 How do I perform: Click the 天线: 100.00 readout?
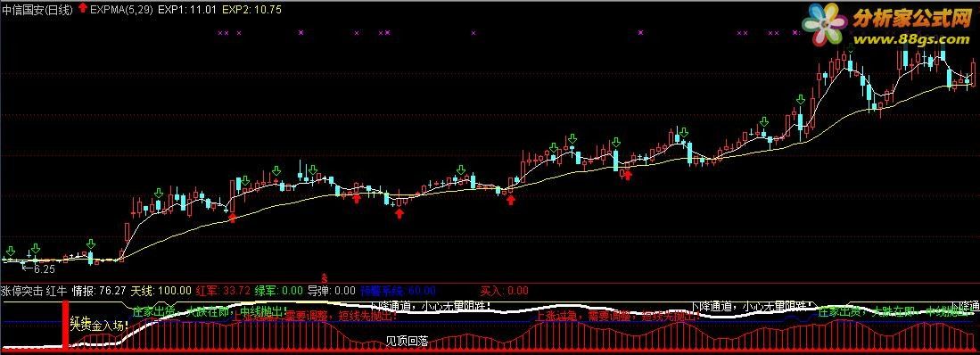[161, 291]
